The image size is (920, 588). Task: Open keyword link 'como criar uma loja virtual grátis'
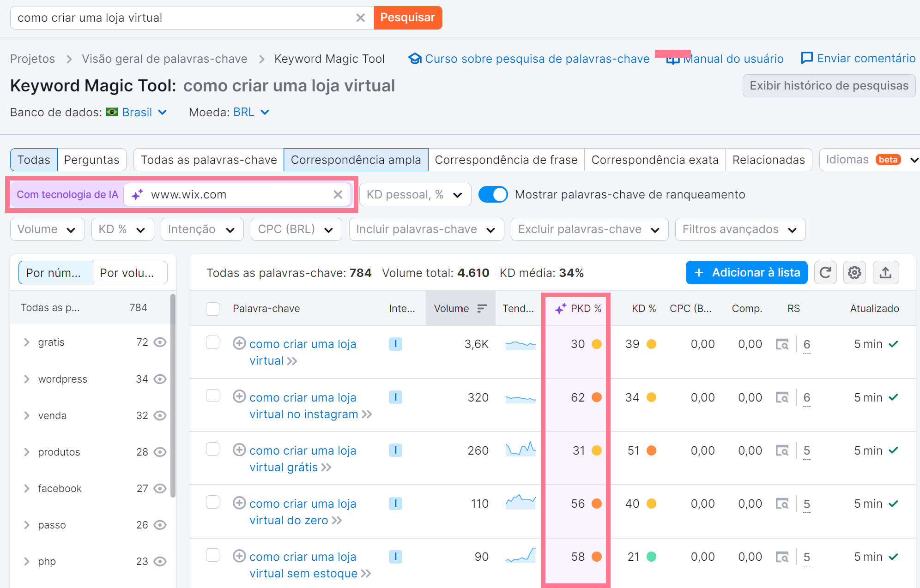tap(303, 459)
